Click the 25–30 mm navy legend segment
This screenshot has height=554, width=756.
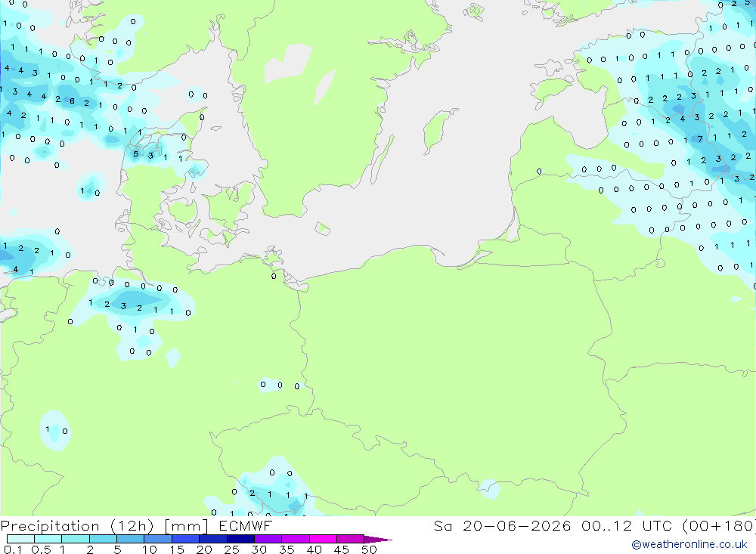click(x=240, y=539)
